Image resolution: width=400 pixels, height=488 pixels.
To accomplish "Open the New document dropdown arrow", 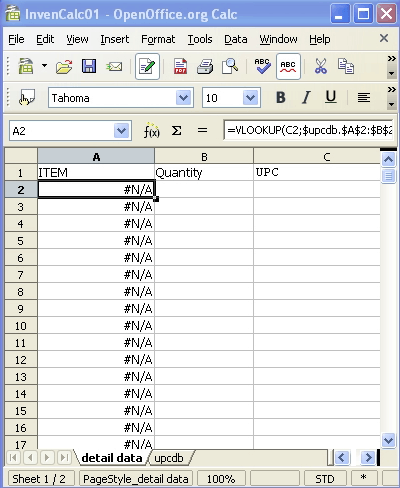I will 44,65.
